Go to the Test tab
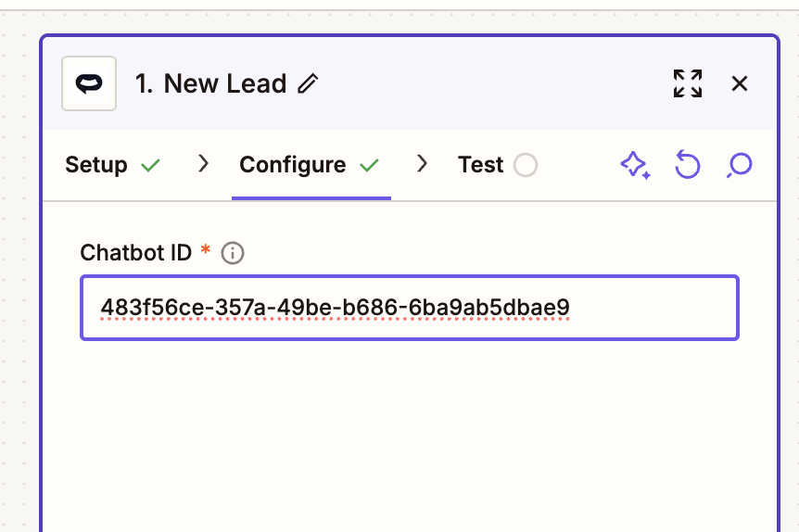The height and width of the screenshot is (532, 799). [x=480, y=165]
